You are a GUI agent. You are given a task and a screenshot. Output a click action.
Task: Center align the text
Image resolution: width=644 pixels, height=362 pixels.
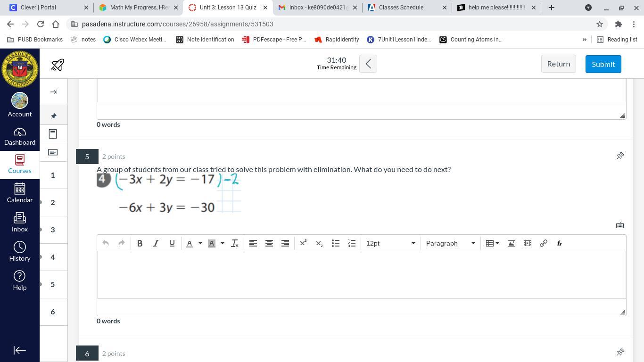269,243
